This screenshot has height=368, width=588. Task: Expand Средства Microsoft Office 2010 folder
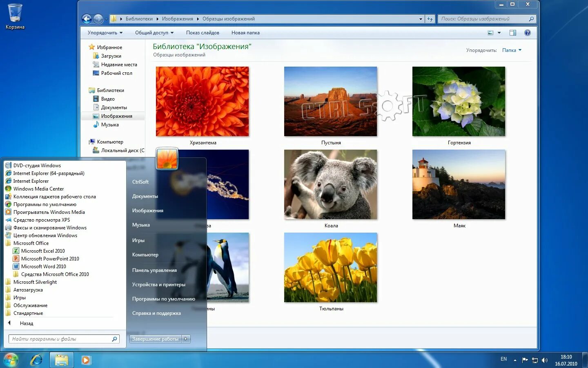(x=55, y=274)
